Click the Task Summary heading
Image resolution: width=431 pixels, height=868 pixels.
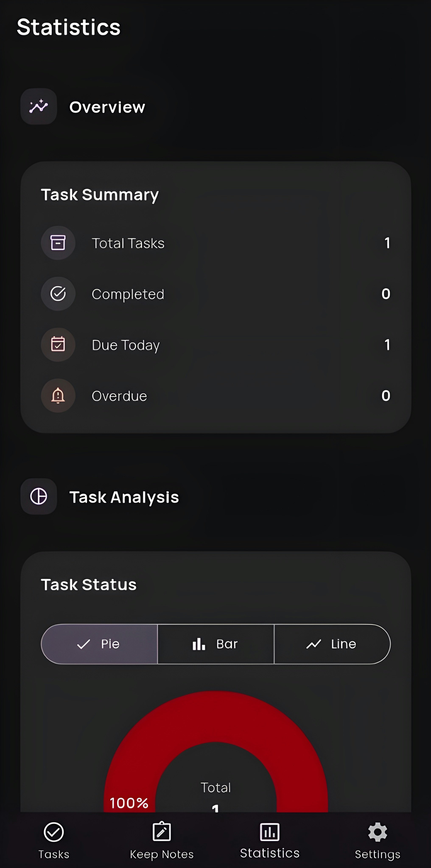[x=100, y=194]
